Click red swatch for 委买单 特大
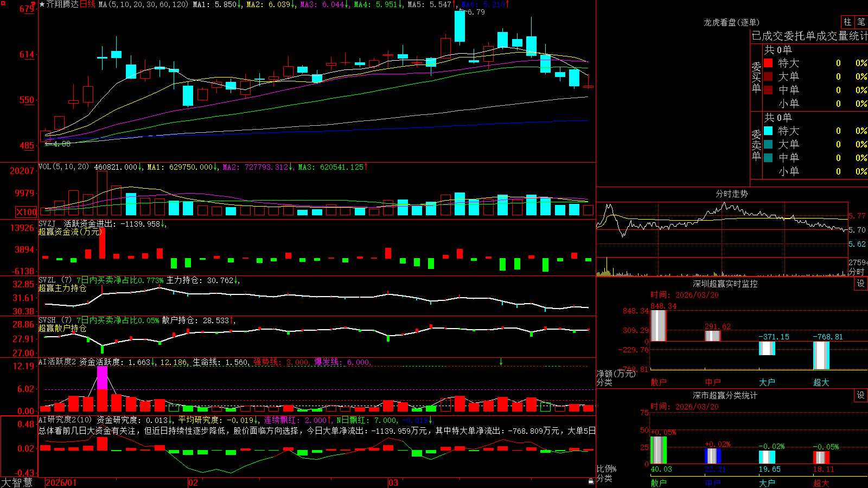The image size is (868, 488). [768, 63]
